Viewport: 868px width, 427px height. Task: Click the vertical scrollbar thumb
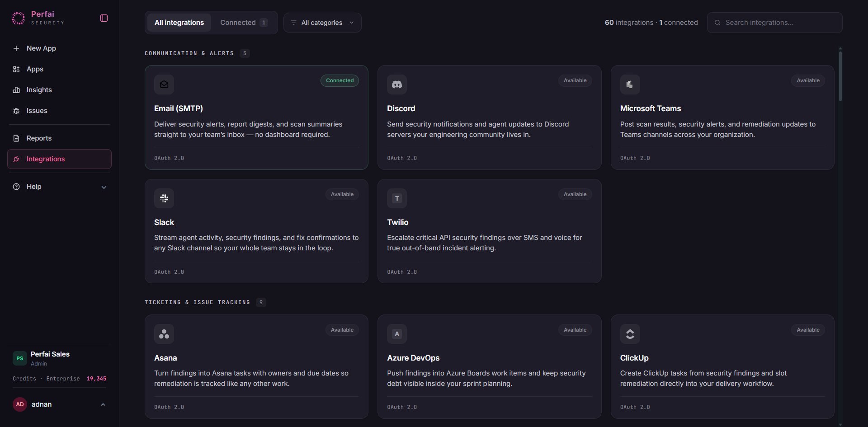840,76
